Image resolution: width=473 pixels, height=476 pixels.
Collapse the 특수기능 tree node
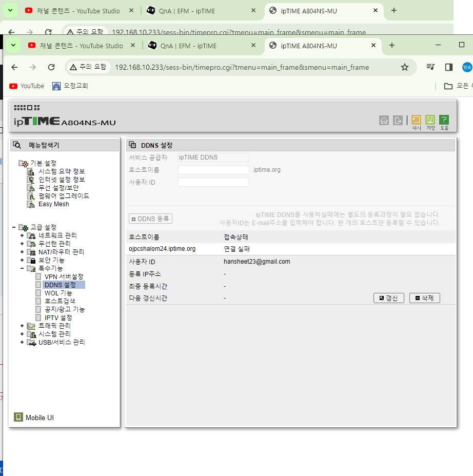point(22,268)
